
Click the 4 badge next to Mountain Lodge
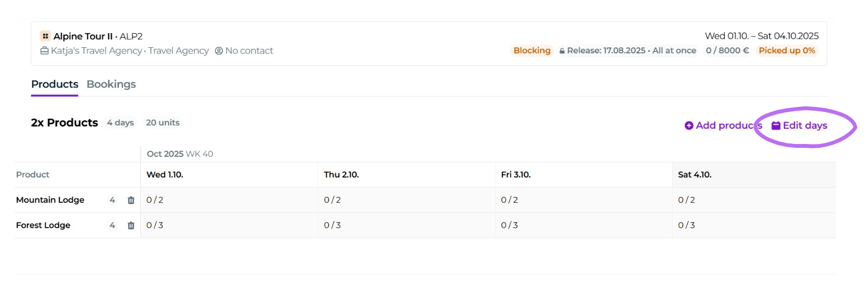(112, 200)
